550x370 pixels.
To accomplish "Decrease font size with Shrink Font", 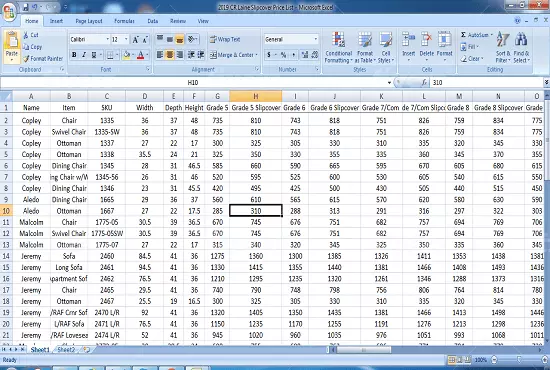I will [145, 40].
